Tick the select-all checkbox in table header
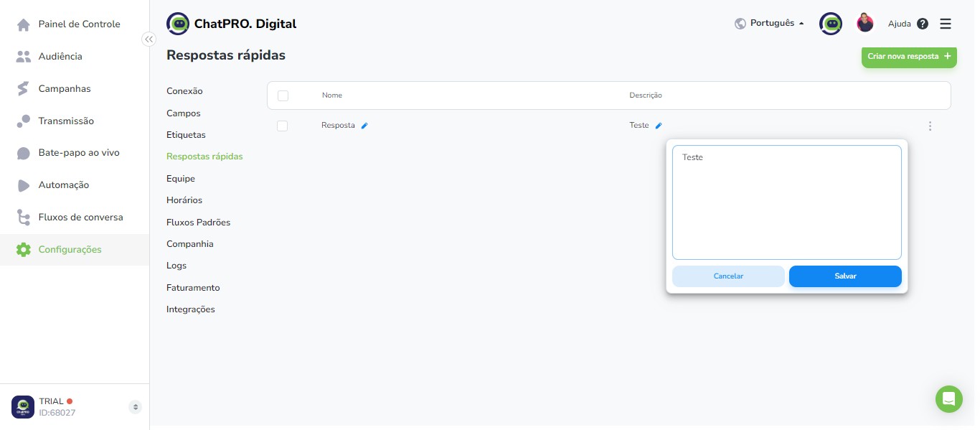Screen dimensions: 980x430 pos(283,95)
